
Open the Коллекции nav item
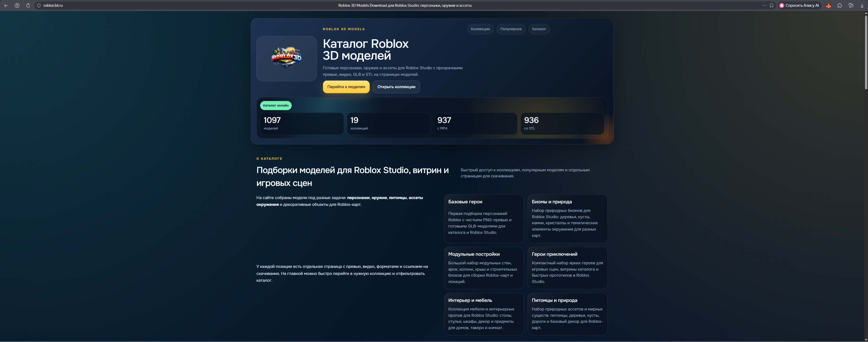click(480, 29)
